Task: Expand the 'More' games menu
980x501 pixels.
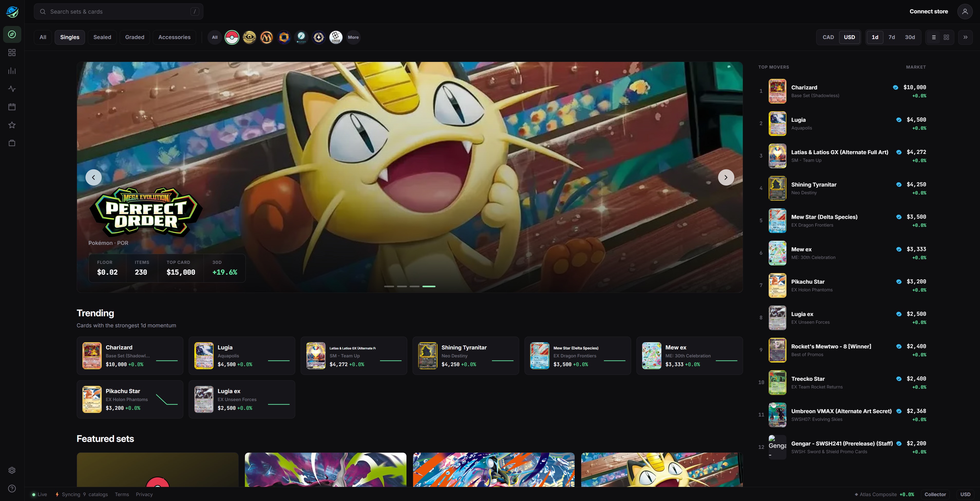Action: tap(354, 37)
